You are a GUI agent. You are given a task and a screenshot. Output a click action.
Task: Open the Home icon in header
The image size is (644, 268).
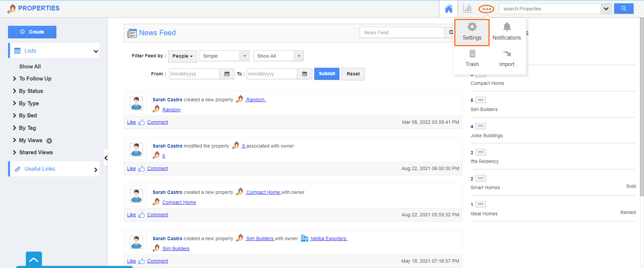448,9
